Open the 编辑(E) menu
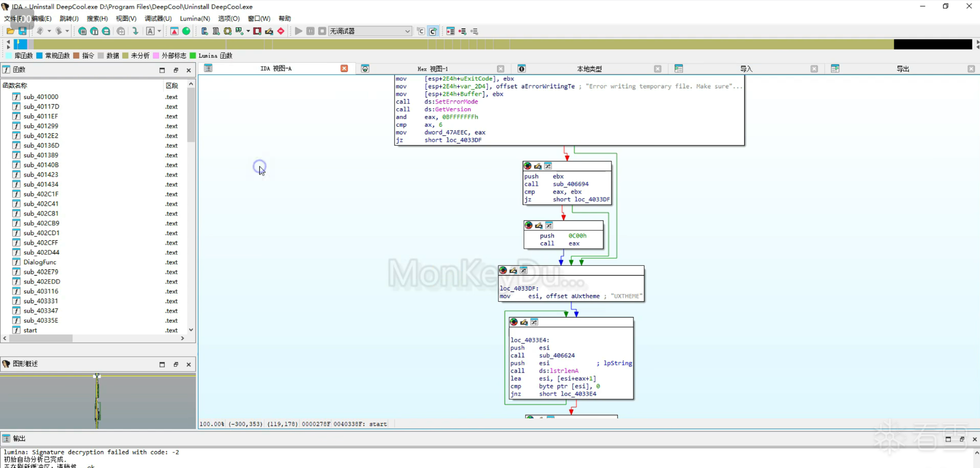980x468 pixels. [41, 18]
